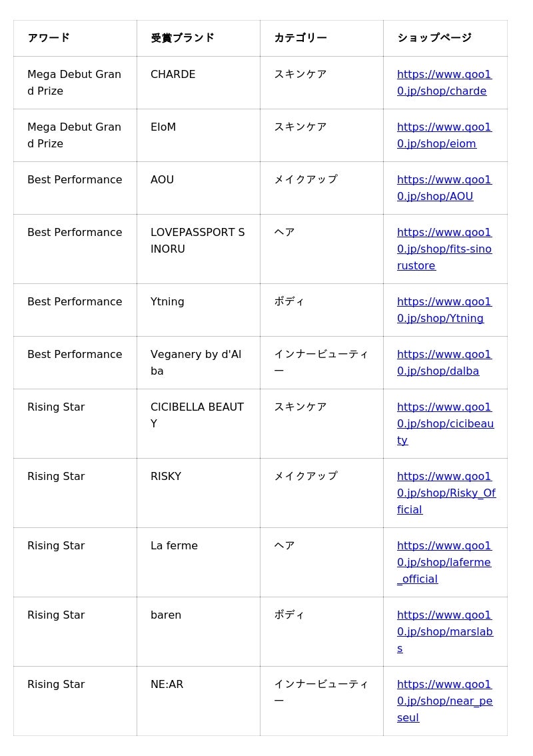This screenshot has width=533, height=756.
Task: Follow the dalba shop link
Action: (x=444, y=363)
